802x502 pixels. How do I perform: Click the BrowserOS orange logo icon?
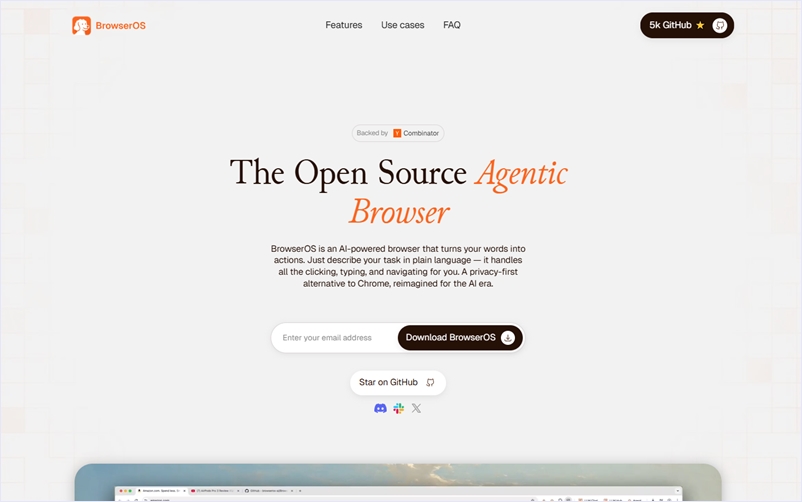coord(81,25)
